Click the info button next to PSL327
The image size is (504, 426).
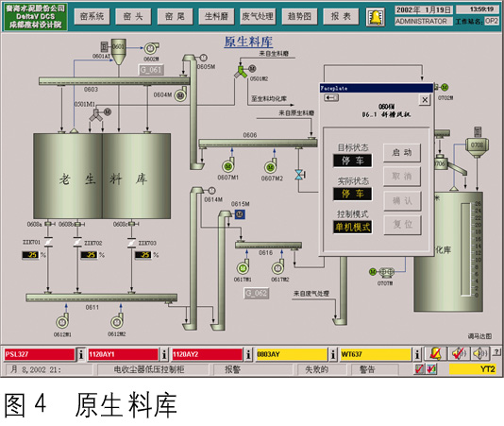(80, 354)
